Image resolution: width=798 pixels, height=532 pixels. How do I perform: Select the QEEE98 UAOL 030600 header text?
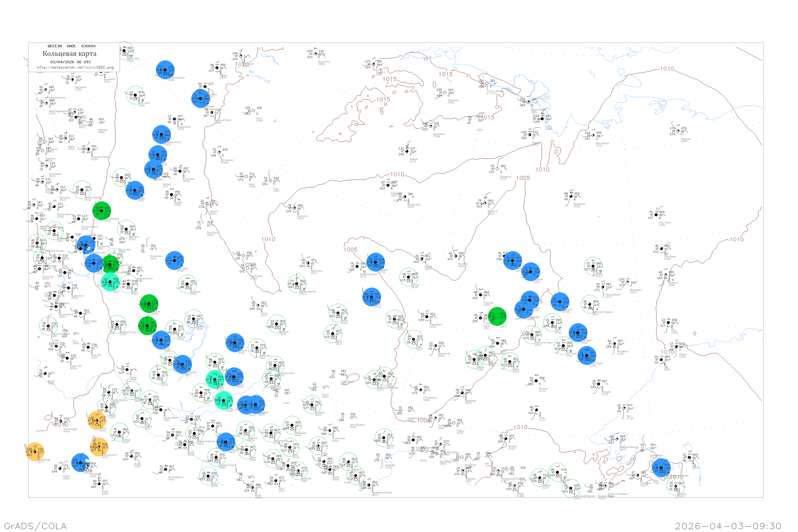click(x=71, y=46)
